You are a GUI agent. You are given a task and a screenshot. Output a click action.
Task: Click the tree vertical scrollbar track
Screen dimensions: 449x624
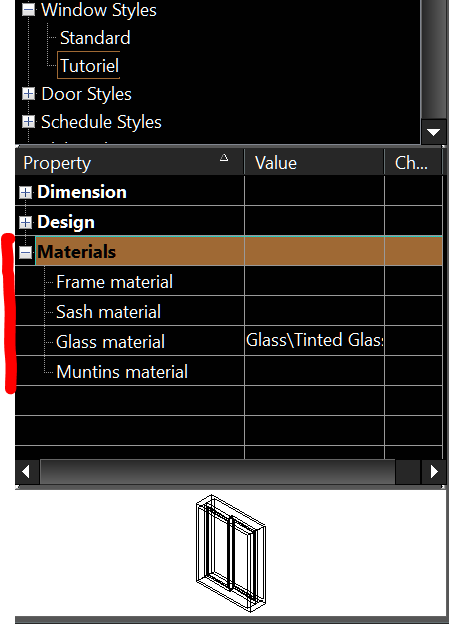click(433, 60)
